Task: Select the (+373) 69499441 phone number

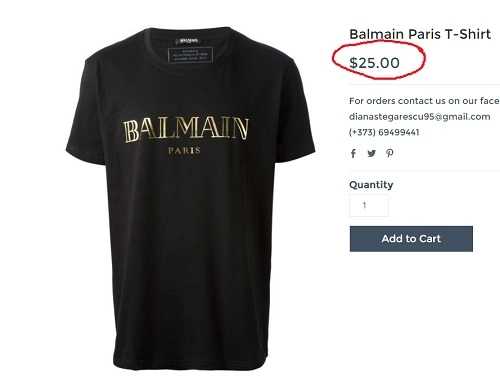Action: click(384, 132)
